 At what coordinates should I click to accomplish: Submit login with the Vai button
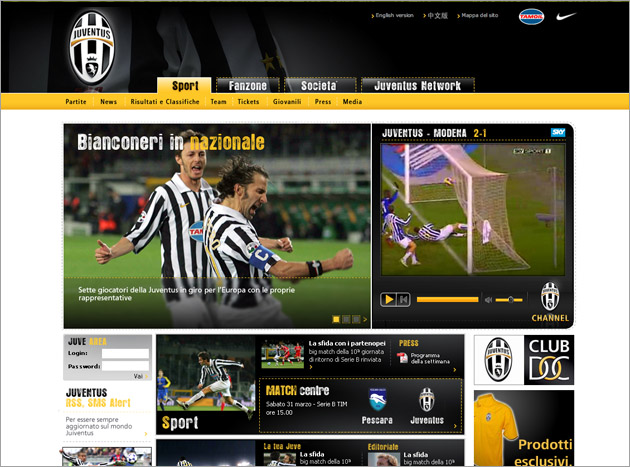click(x=141, y=376)
